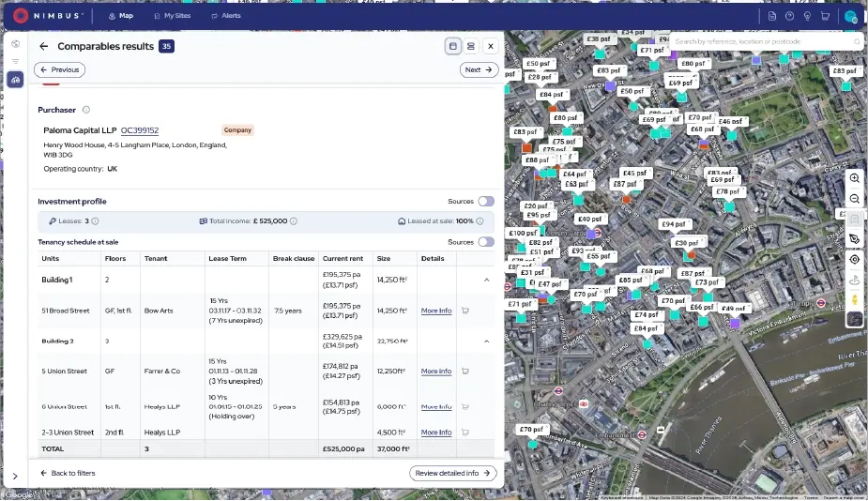Click the £525,000 pa total cell

click(343, 449)
